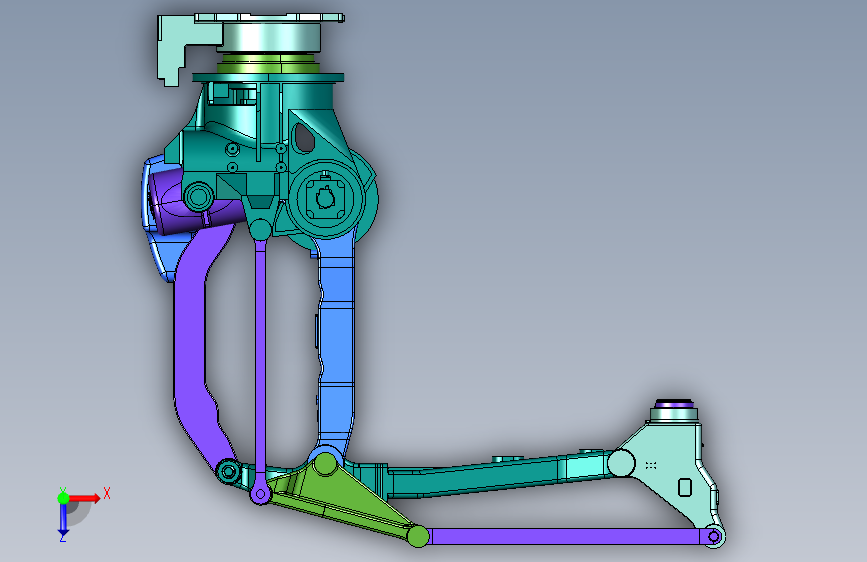
Task: Click the circular motor face on the housing
Action: click(326, 198)
